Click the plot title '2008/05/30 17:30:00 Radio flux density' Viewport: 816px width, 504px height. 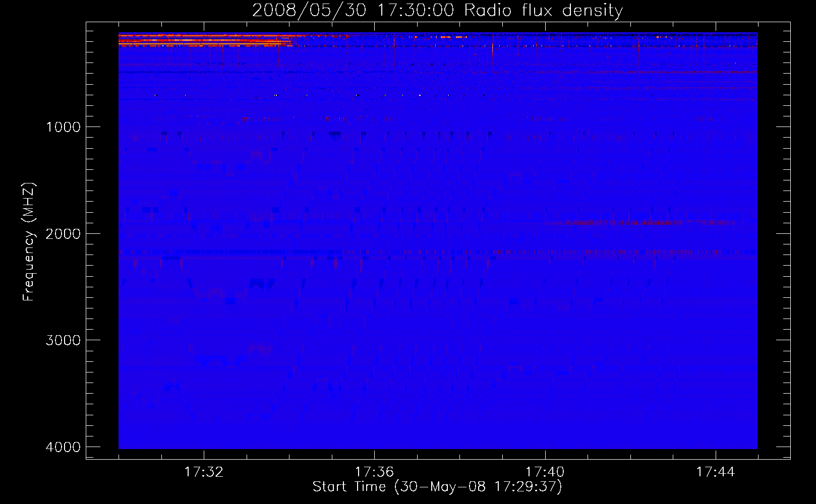(x=437, y=10)
